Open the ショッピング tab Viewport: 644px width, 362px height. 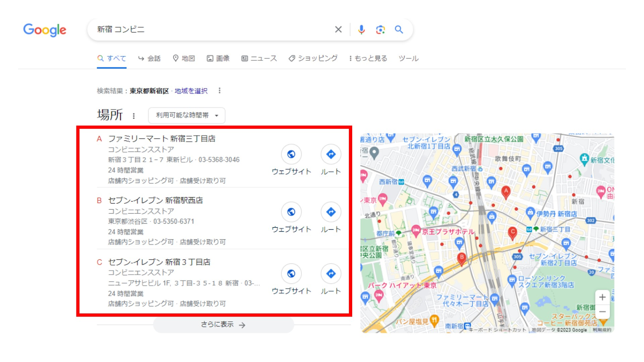[x=313, y=58]
